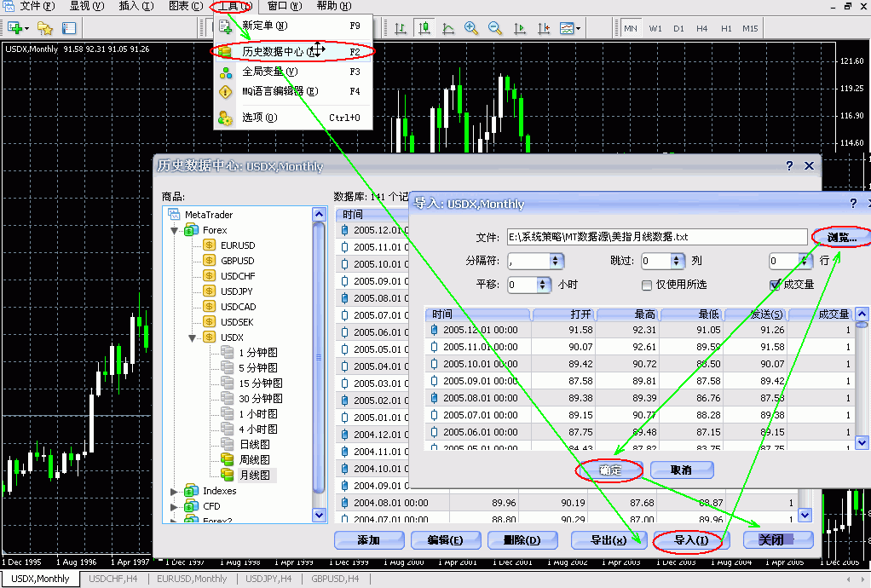The width and height of the screenshot is (871, 588).
Task: Choose the H4 timeframe button
Action: pos(702,28)
